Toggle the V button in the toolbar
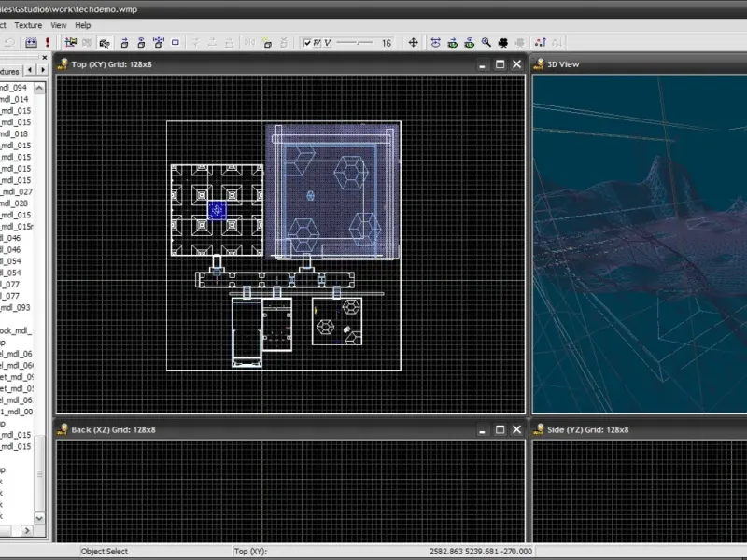The height and width of the screenshot is (560, 747). point(328,43)
